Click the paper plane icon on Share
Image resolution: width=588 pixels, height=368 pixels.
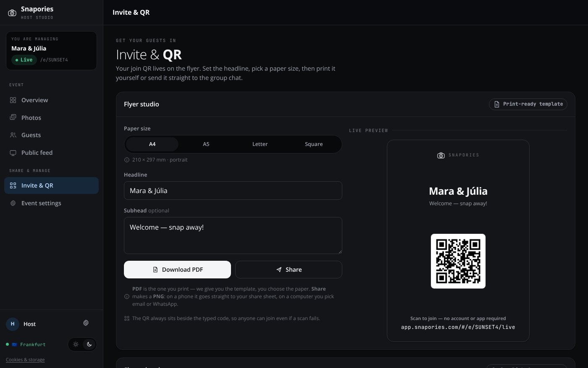(x=279, y=270)
